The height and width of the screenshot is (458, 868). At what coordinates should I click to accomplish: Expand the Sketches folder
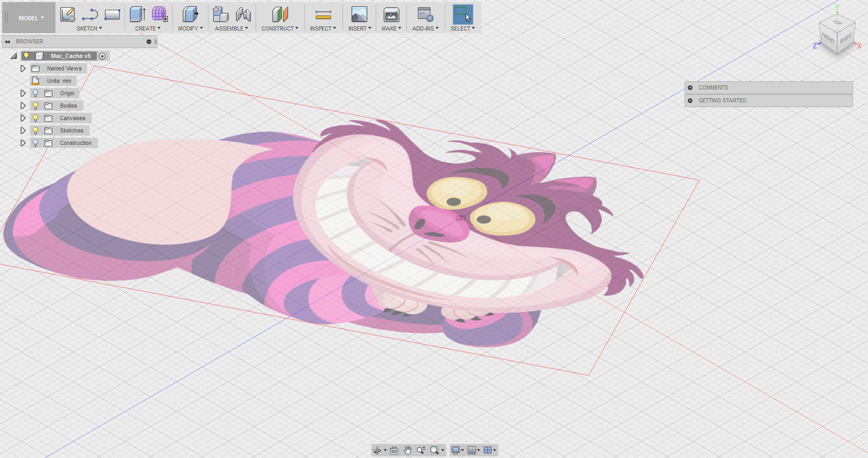tap(23, 130)
